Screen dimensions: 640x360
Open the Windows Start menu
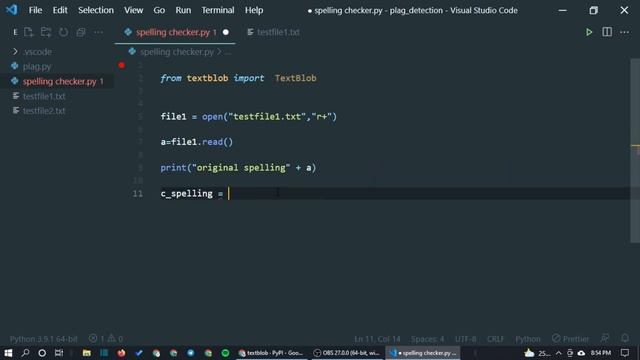tap(8, 353)
